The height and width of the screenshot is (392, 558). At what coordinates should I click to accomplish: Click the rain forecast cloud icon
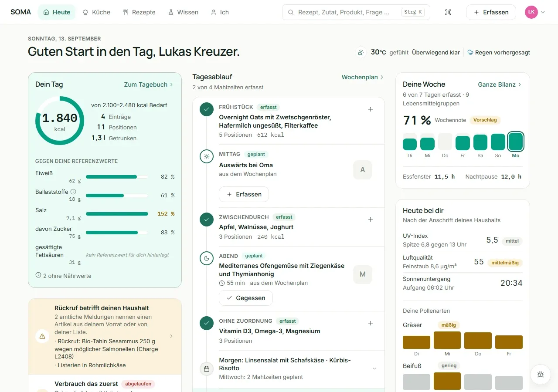click(x=470, y=52)
